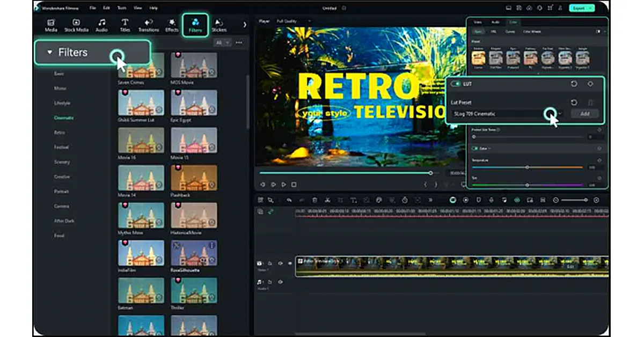Add a keyframe for LUT
The height and width of the screenshot is (337, 644).
(x=590, y=84)
